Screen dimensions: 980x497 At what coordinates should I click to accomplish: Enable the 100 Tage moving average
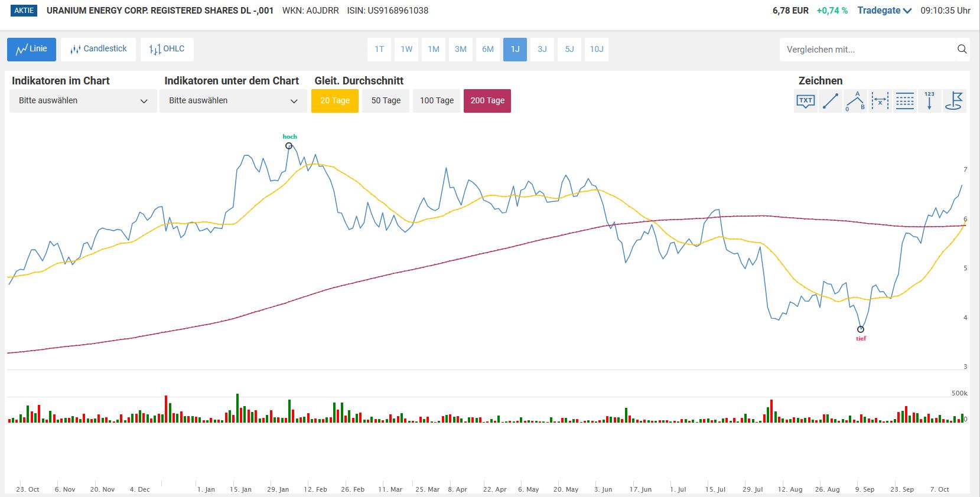point(437,101)
